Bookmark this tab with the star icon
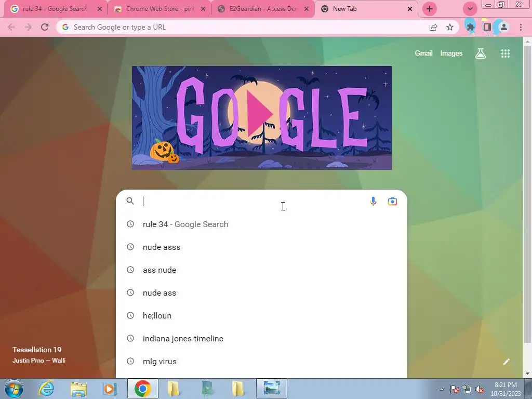 click(450, 27)
